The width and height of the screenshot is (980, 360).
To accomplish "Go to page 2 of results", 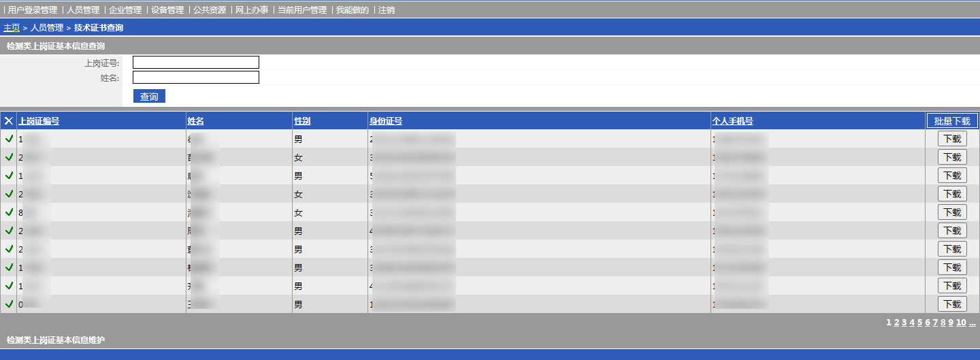I will pos(897,323).
